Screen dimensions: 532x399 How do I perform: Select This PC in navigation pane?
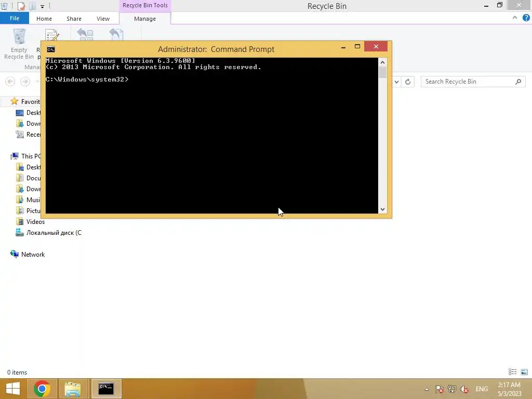[31, 156]
